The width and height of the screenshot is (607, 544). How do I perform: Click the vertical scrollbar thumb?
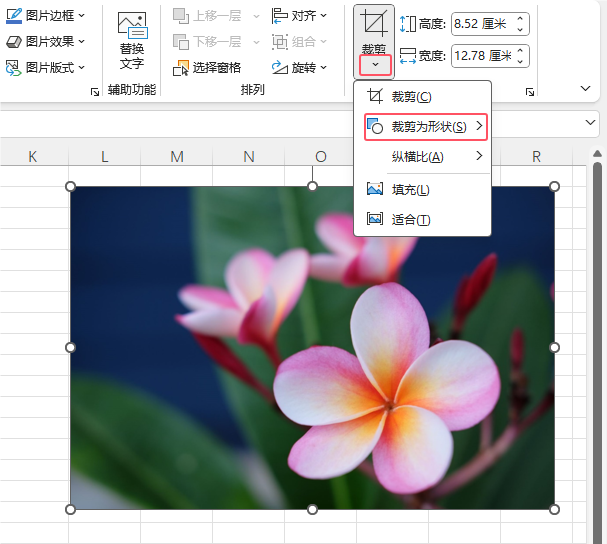click(597, 352)
